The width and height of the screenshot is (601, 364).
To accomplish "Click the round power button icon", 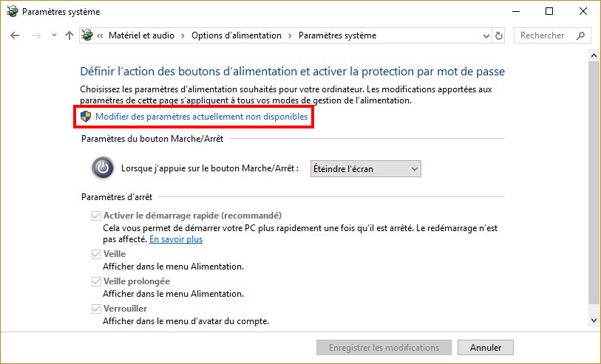I will tap(103, 168).
